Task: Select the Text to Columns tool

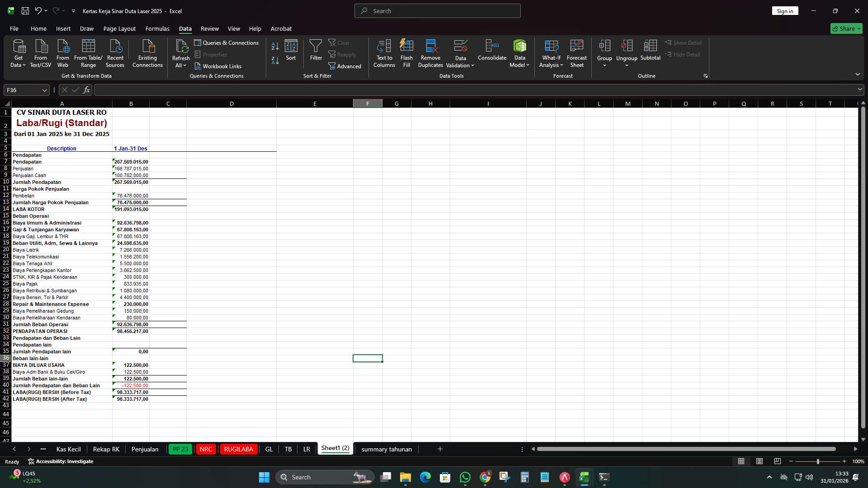Action: (x=384, y=53)
